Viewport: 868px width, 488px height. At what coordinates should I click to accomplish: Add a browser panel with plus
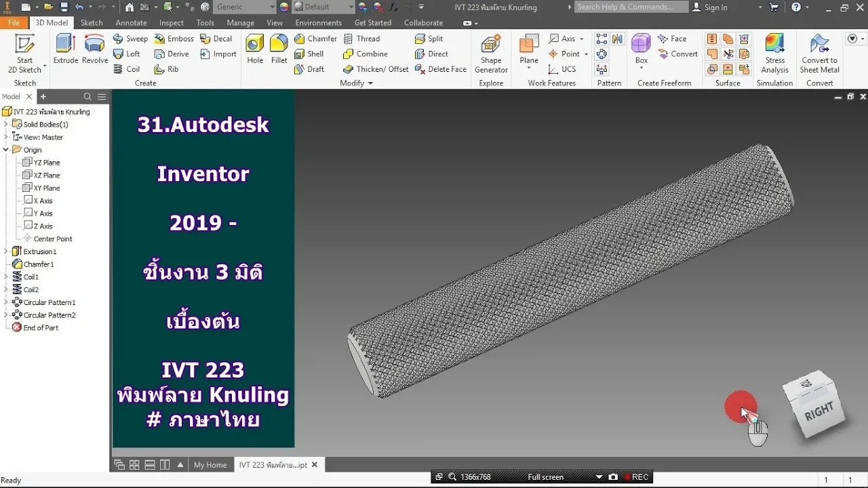point(43,97)
